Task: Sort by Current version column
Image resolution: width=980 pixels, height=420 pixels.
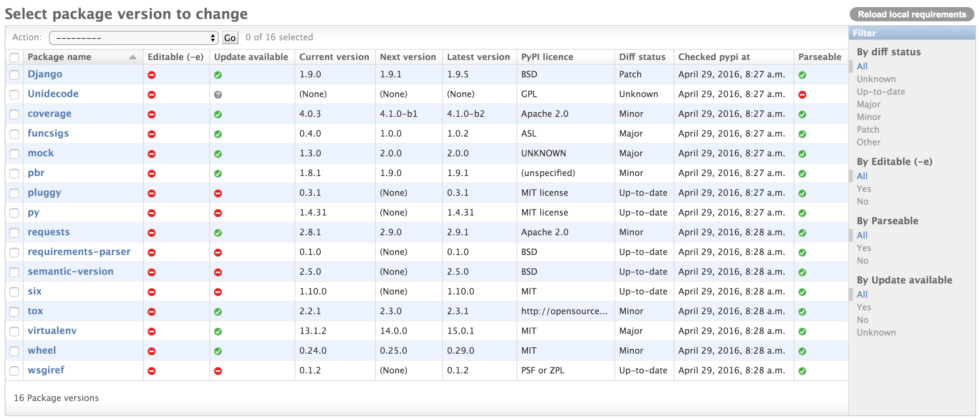Action: tap(334, 57)
